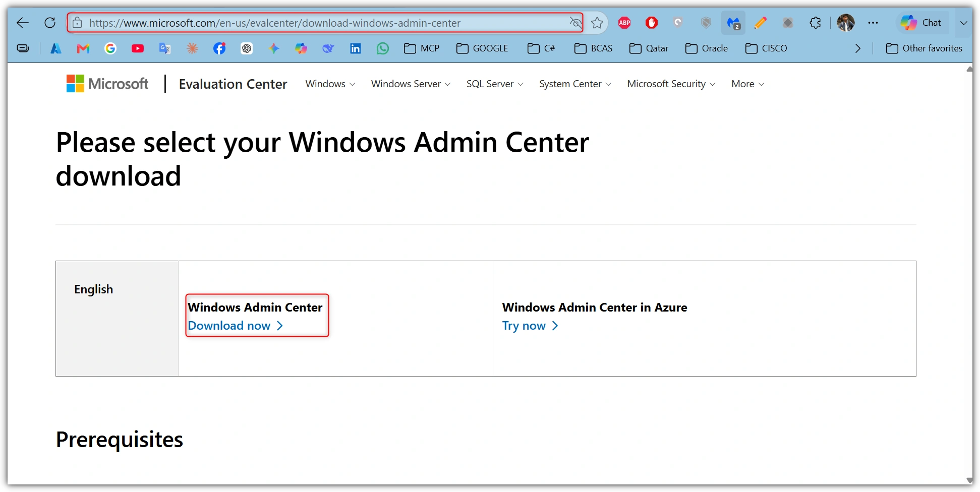Open the blue whale DeepSeek favorite

pyautogui.click(x=328, y=48)
